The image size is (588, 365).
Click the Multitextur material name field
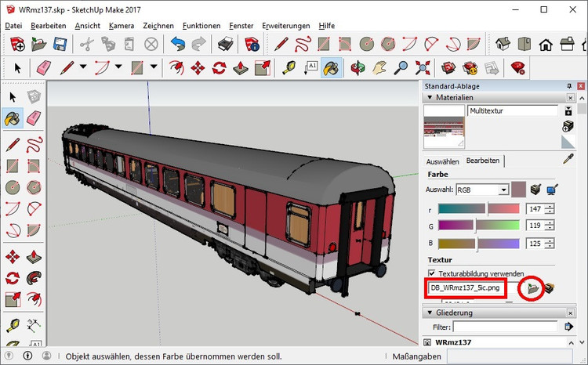(512, 111)
